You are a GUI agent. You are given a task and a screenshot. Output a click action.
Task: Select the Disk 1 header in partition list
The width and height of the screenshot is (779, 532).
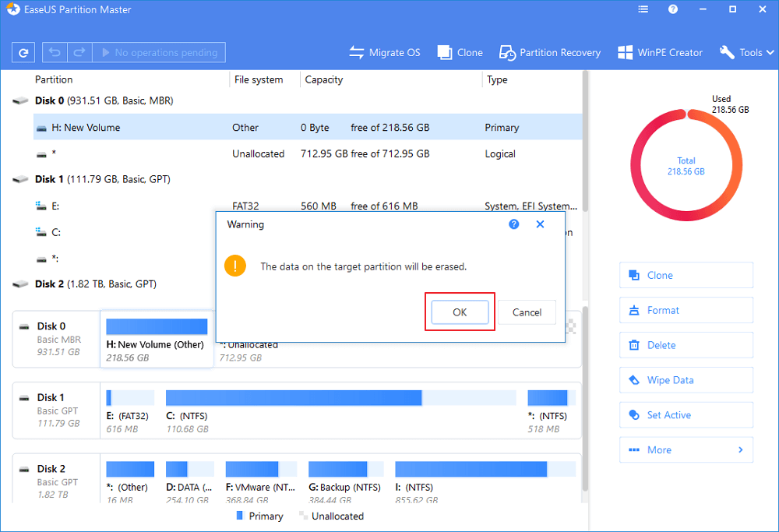(x=102, y=179)
